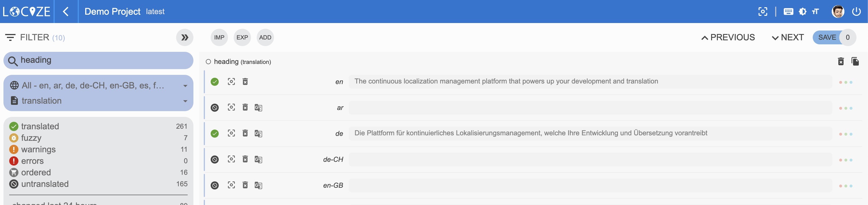Screen dimensions: 868x205
Task: Click the de-CH translation input field
Action: 590,160
